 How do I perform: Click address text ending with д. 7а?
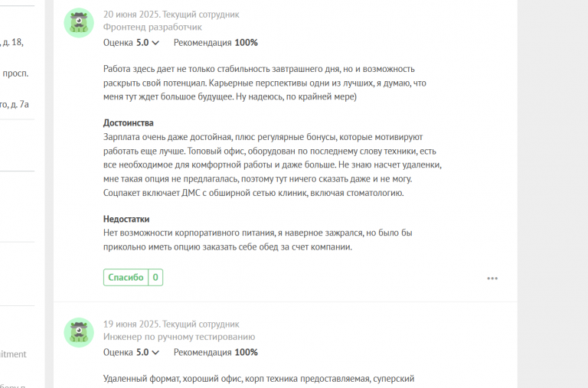pyautogui.click(x=15, y=104)
